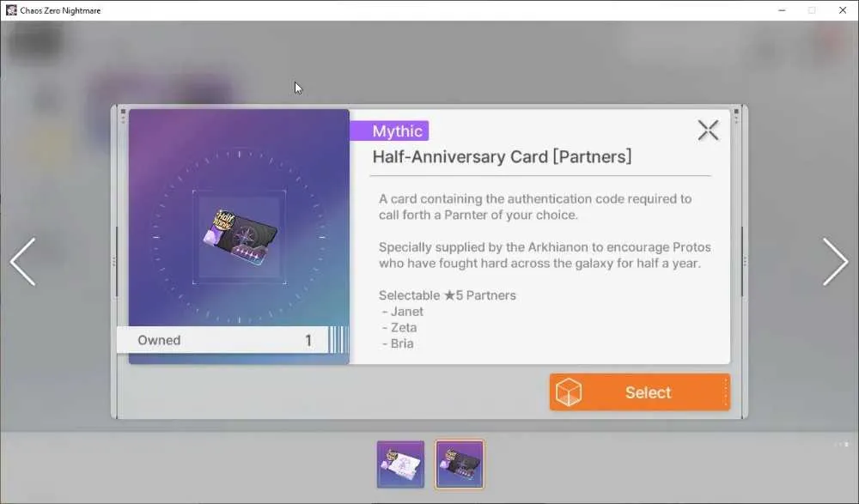The width and height of the screenshot is (859, 504).
Task: Click the Chaos Zero Nightmare app icon in title bar
Action: tap(11, 9)
